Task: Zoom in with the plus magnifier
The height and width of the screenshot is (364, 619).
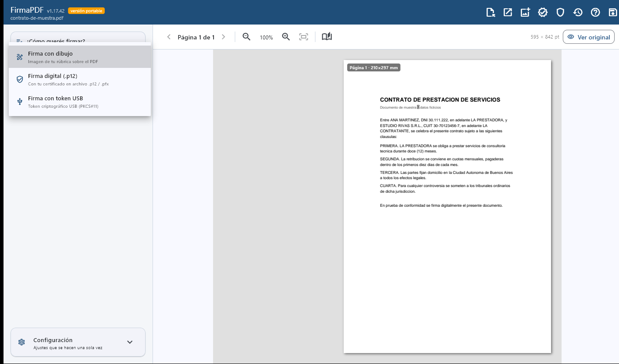Action: tap(286, 37)
